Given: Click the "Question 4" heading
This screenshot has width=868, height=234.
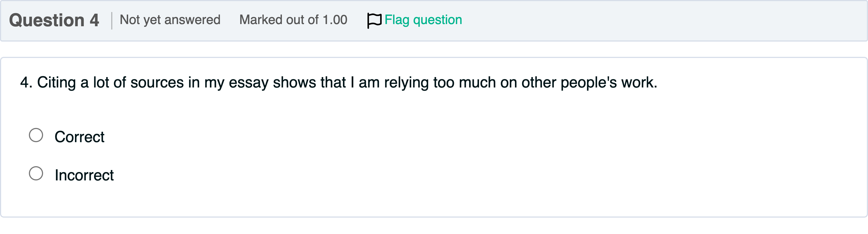Looking at the screenshot, I should click(54, 20).
